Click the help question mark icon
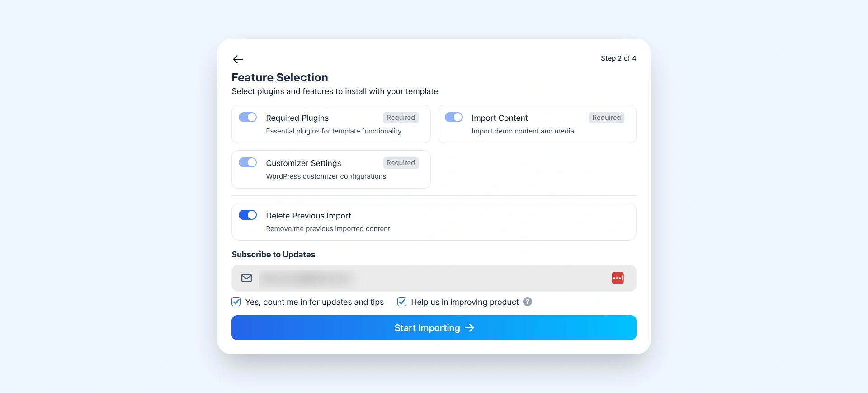The image size is (868, 393). pyautogui.click(x=528, y=302)
